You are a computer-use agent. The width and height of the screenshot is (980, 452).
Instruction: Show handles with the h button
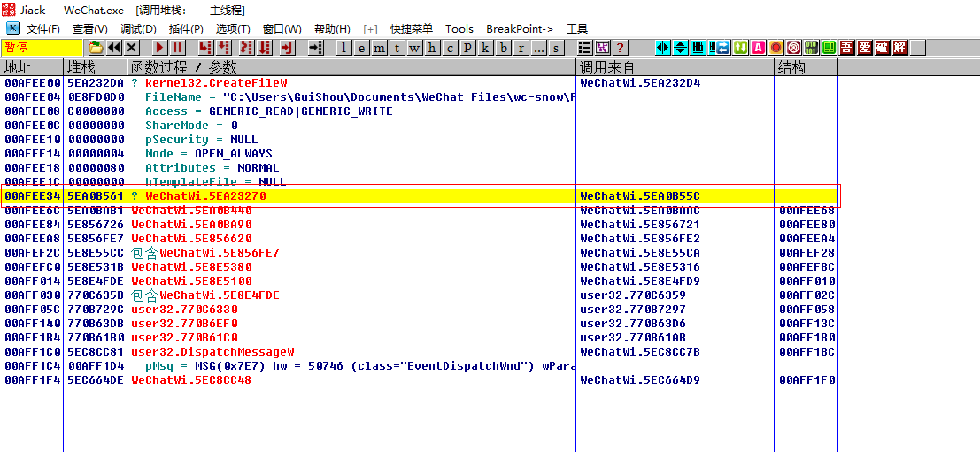(432, 48)
